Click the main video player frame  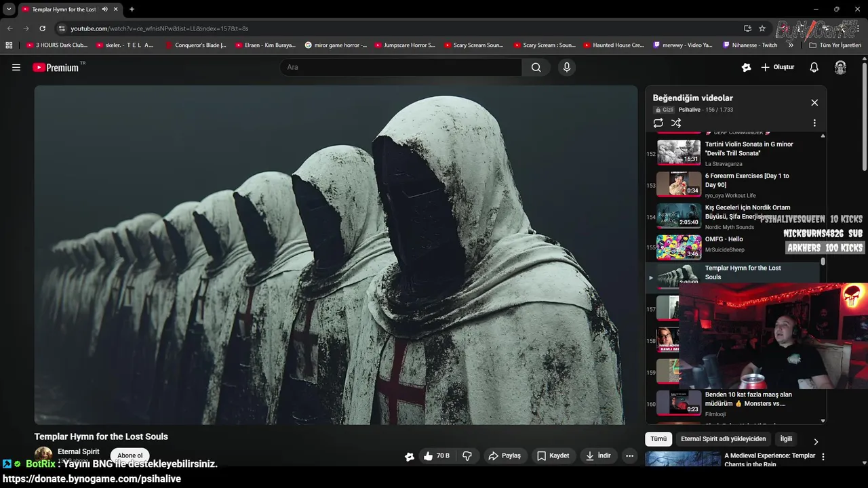click(x=336, y=255)
